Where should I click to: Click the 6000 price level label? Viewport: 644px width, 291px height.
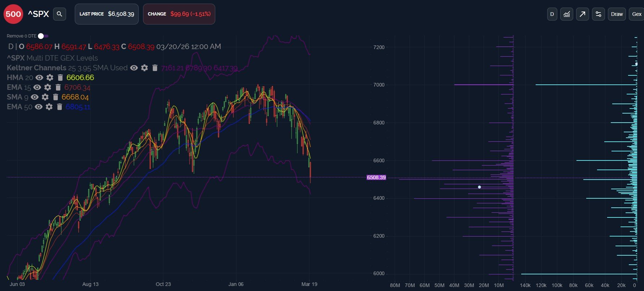coord(379,273)
